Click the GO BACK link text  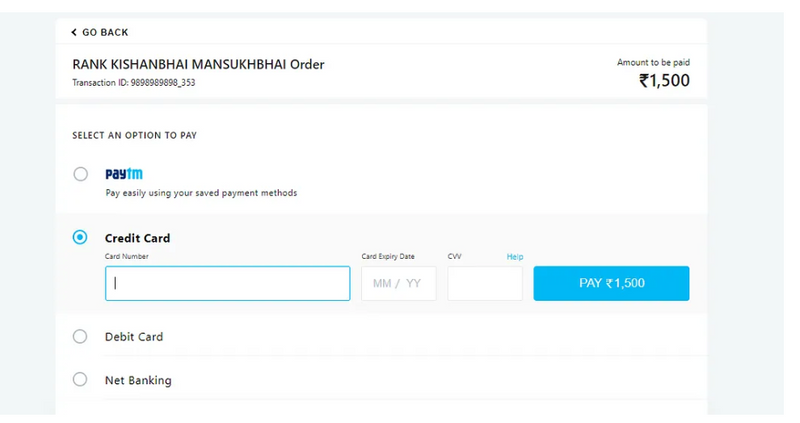pos(105,33)
